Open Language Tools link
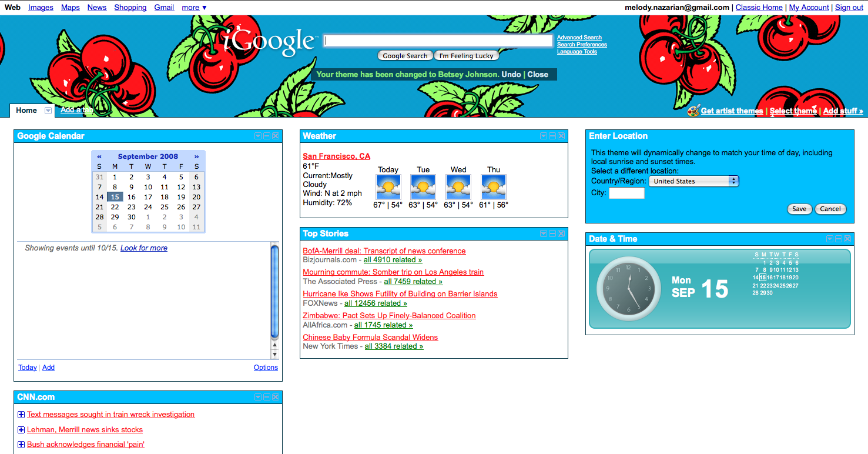The height and width of the screenshot is (454, 868). click(577, 52)
